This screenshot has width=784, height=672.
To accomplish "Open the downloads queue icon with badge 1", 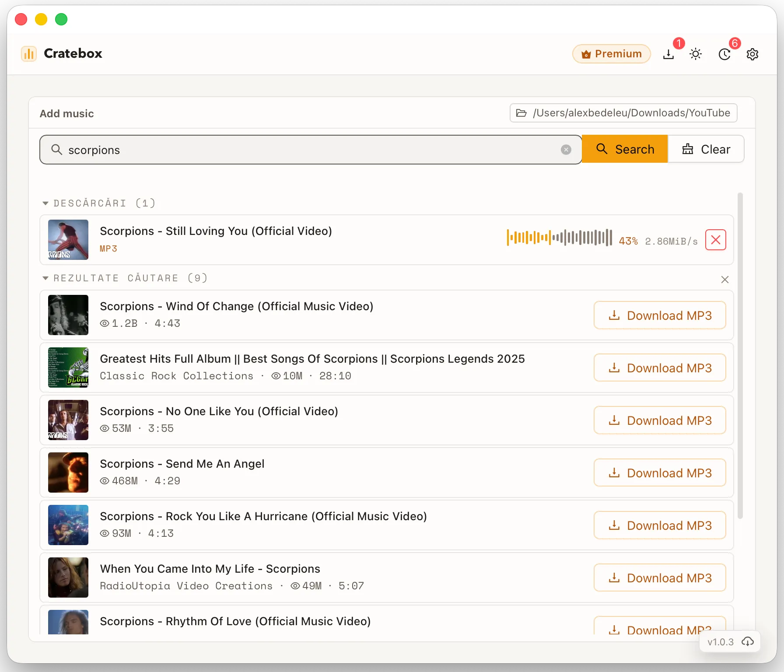I will tap(668, 54).
